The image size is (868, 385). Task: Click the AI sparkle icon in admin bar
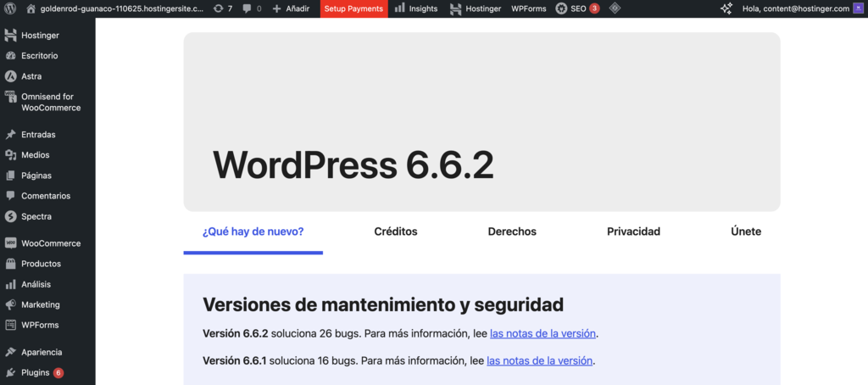pos(726,8)
